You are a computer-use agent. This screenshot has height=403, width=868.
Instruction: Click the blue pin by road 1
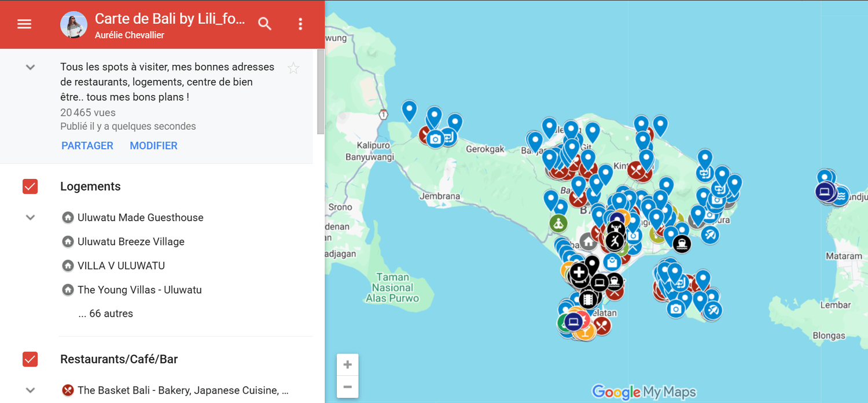tap(409, 111)
